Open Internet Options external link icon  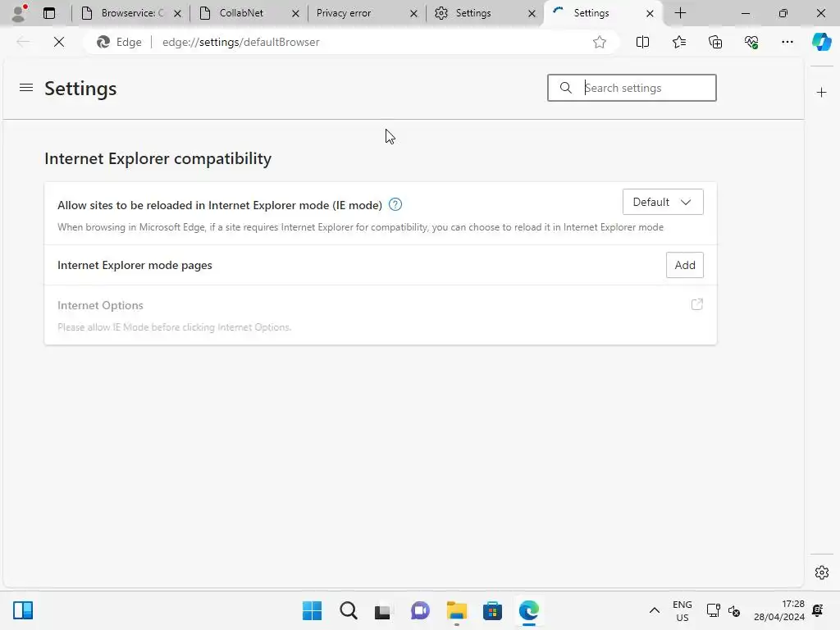click(696, 305)
